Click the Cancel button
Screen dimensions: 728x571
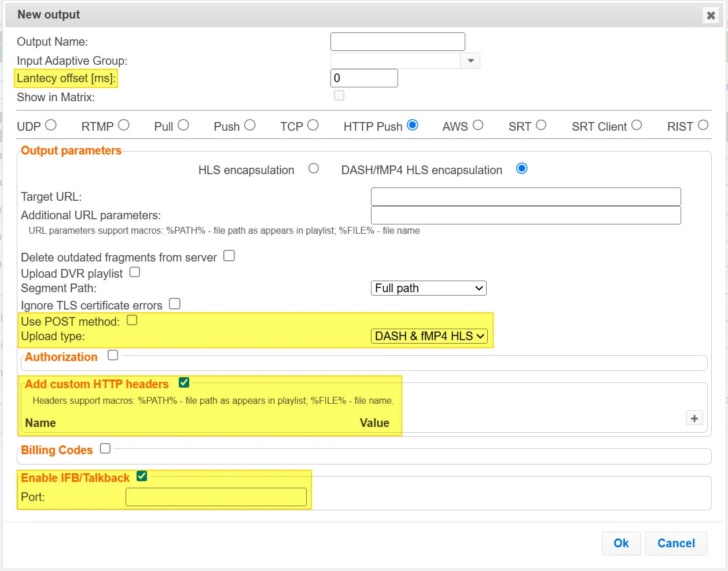click(x=676, y=543)
